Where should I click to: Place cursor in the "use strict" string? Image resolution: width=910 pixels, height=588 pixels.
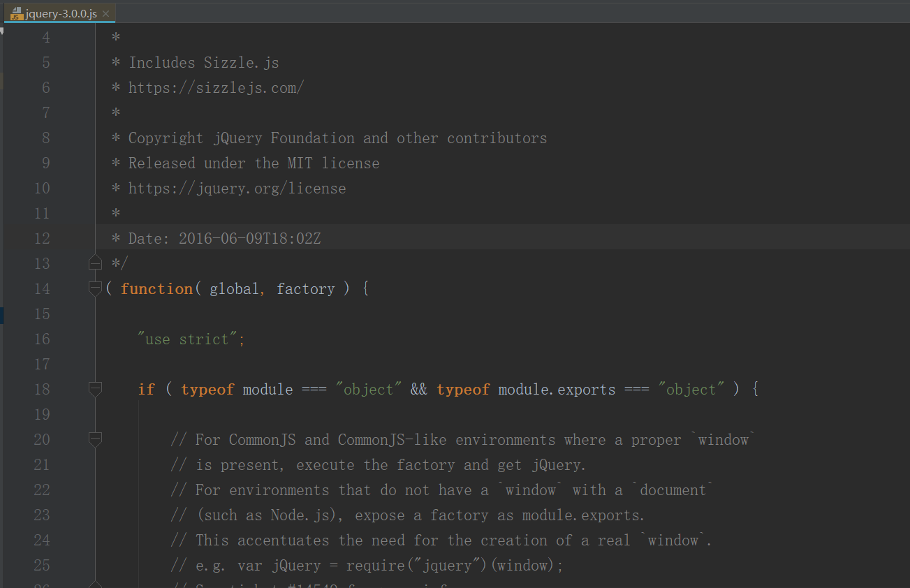(190, 339)
